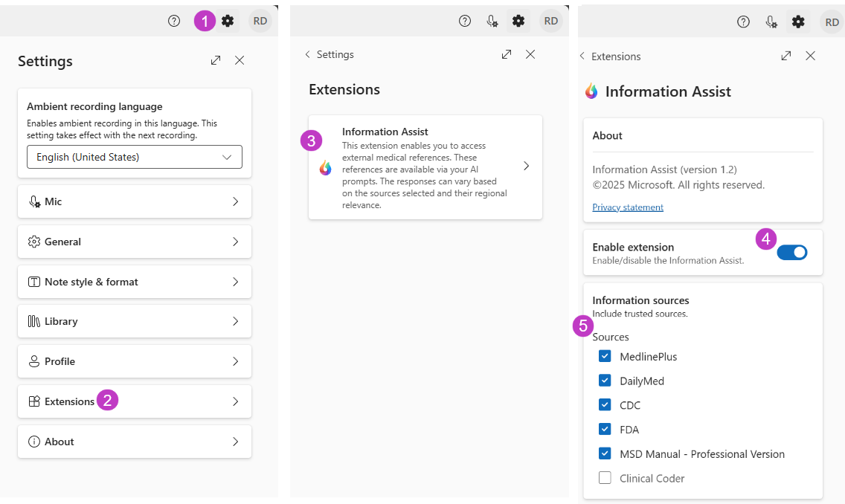Expand the Mic settings row
This screenshot has width=845, height=504.
[x=135, y=201]
